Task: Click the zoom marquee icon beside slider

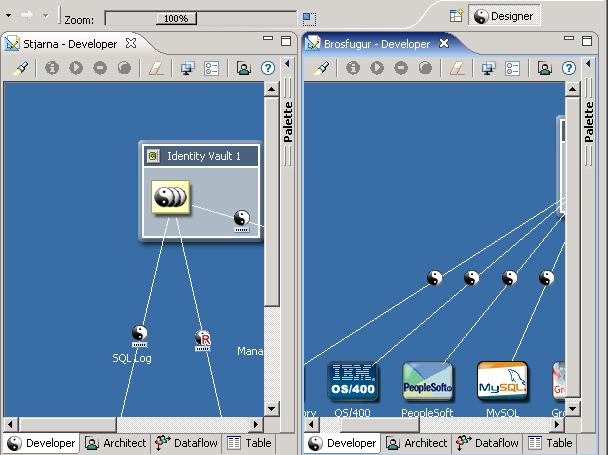Action: (x=309, y=18)
